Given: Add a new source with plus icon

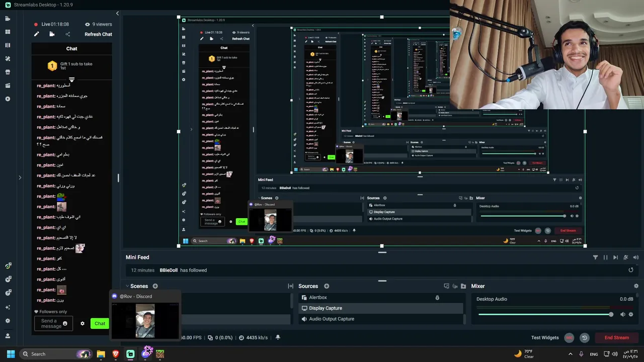Looking at the screenshot, I should pyautogui.click(x=327, y=286).
